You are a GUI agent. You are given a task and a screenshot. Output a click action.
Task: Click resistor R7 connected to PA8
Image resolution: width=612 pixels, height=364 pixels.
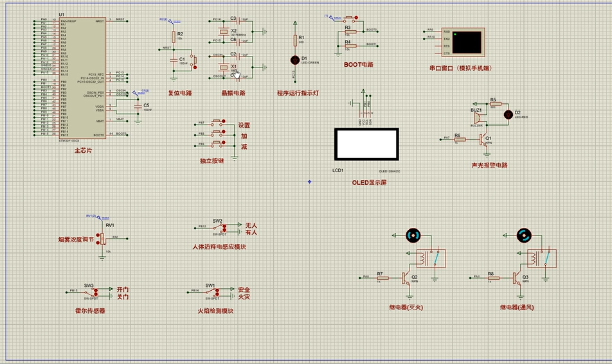click(382, 278)
